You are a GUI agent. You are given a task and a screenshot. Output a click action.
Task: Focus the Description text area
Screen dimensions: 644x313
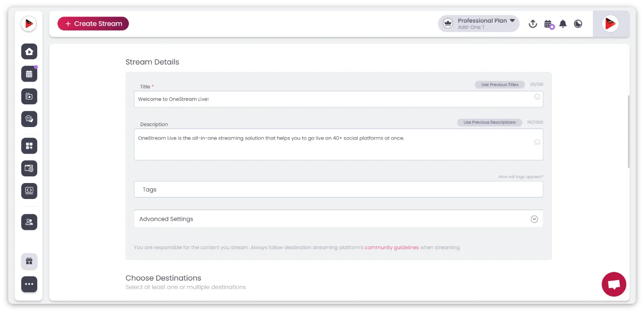click(x=338, y=144)
